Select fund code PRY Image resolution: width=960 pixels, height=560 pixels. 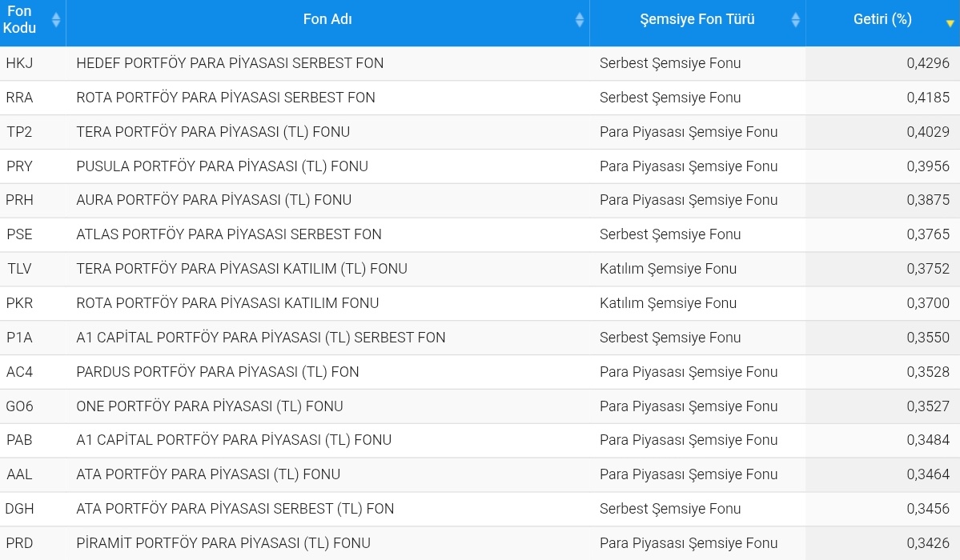click(x=19, y=166)
